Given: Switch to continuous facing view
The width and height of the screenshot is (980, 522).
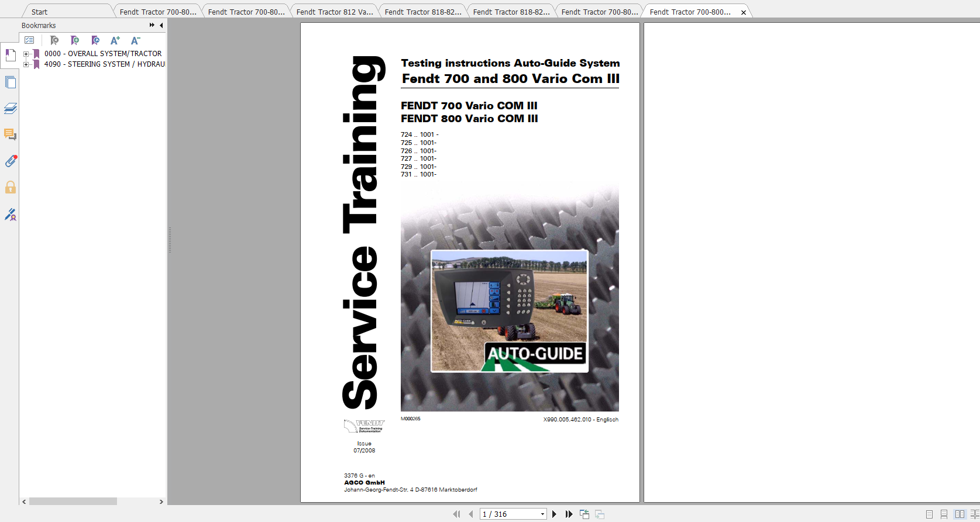Looking at the screenshot, I should 974,514.
